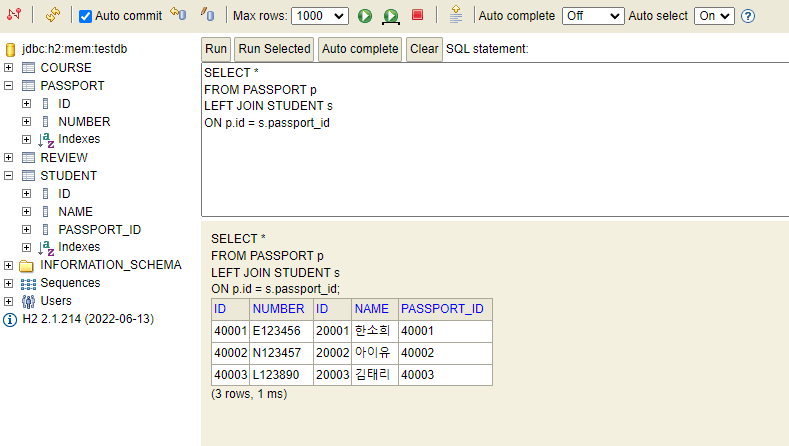This screenshot has width=789, height=446.
Task: Click the NUMBER column icon
Action: 45,122
